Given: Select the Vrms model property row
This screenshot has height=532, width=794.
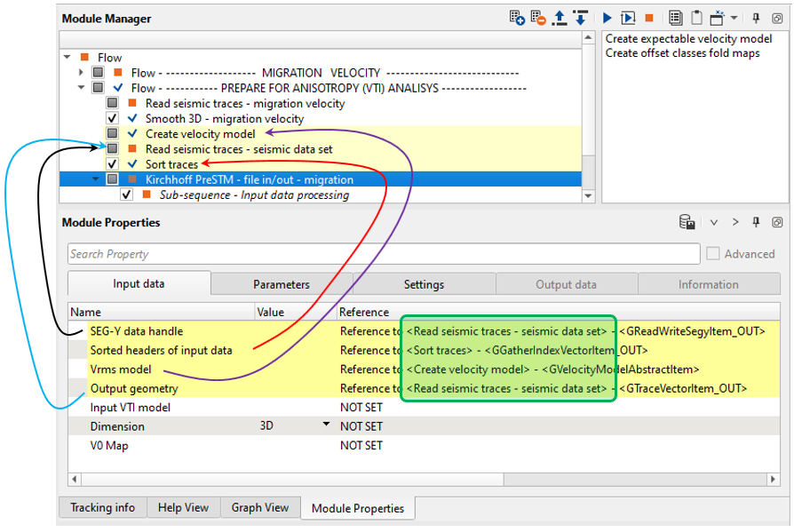Looking at the screenshot, I should (x=121, y=369).
